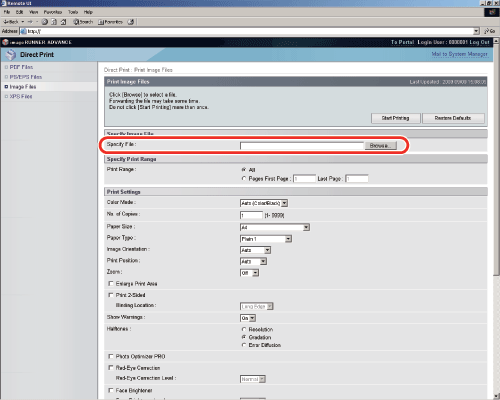Image resolution: width=500 pixels, height=400 pixels.
Task: Select the Resolution halftones radio button
Action: point(244,329)
